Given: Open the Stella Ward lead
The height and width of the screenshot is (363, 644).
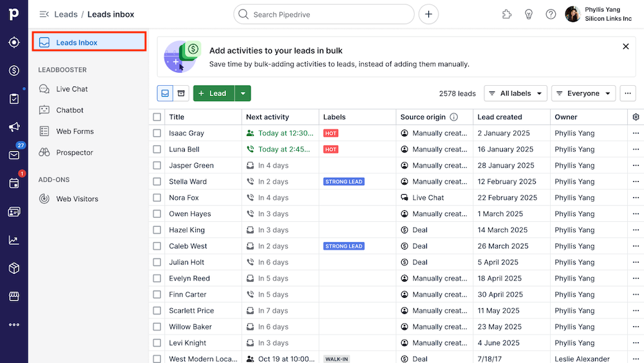Looking at the screenshot, I should [187, 182].
